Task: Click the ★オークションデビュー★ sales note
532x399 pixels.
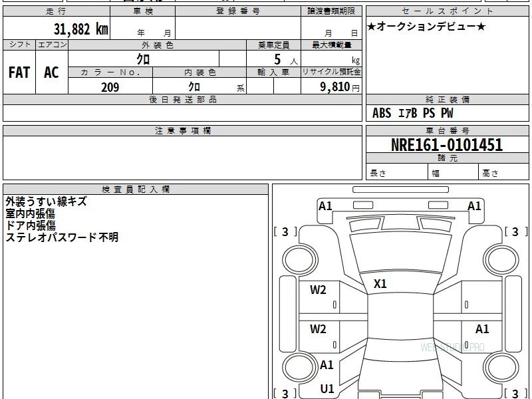Action: point(426,27)
